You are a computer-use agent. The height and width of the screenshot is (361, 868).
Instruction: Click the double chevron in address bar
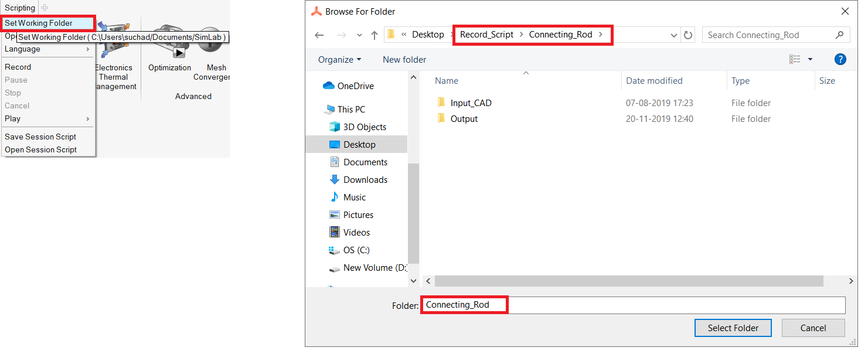pyautogui.click(x=404, y=35)
